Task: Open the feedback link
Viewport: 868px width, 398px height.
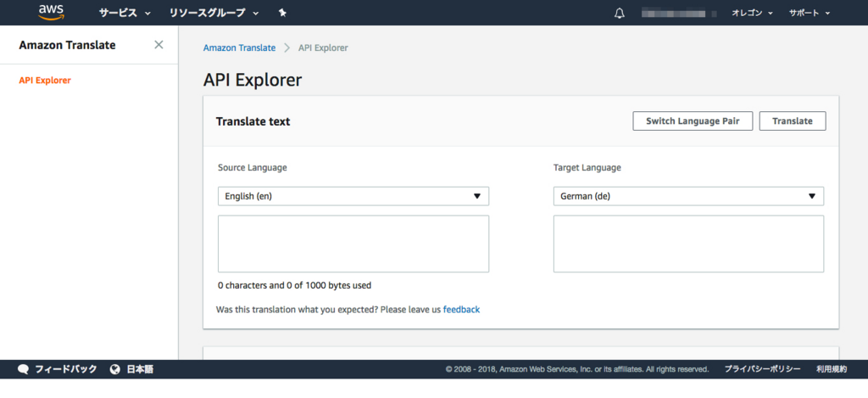Action: [x=462, y=310]
